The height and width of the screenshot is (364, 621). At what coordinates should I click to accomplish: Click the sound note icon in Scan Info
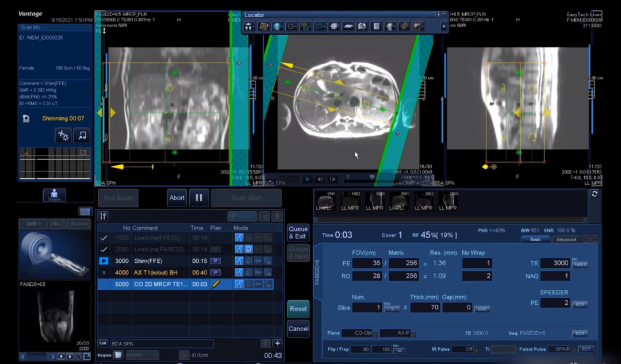pos(82,136)
